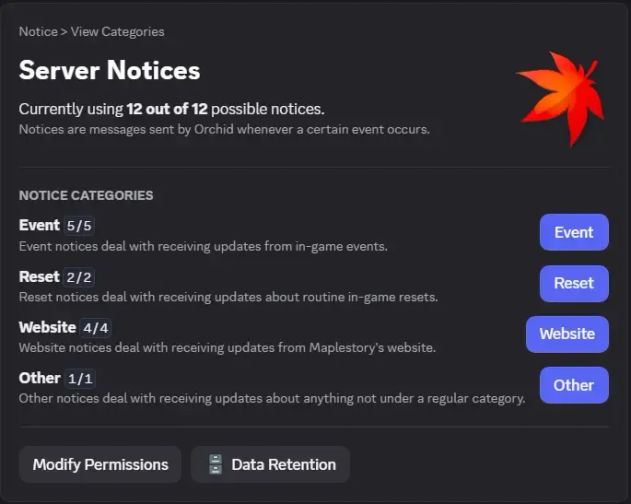Click the file cabinet icon beside Data Retention
This screenshot has width=631, height=504.
215,465
